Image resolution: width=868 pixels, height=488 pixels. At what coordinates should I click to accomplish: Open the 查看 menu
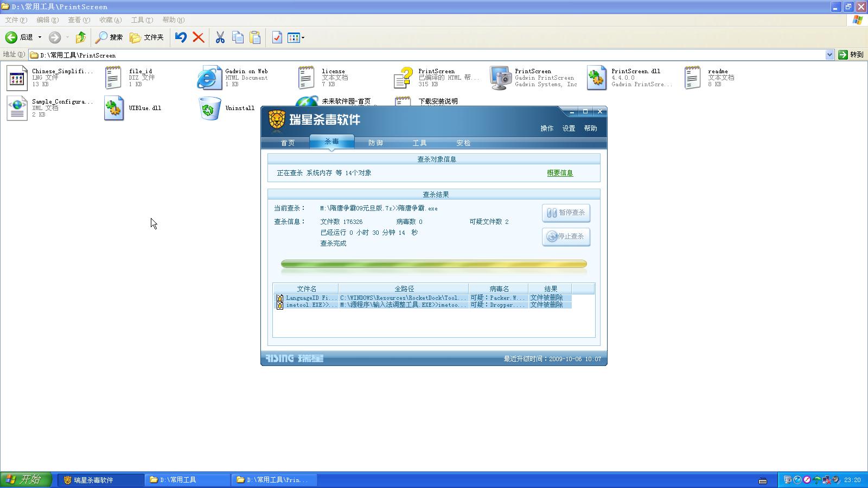click(x=79, y=20)
